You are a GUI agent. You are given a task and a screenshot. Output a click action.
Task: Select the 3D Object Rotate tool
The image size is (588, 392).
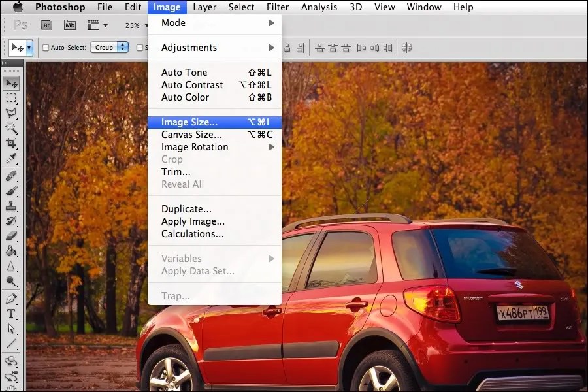coord(11,361)
